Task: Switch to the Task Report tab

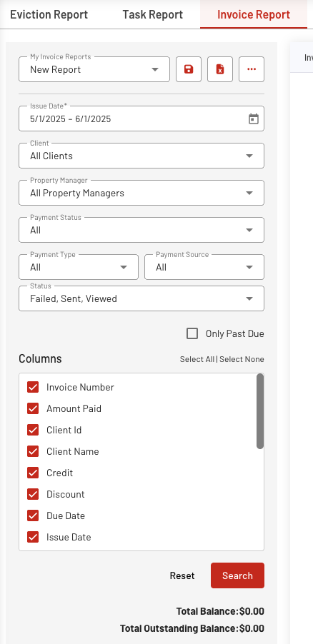Action: point(153,14)
